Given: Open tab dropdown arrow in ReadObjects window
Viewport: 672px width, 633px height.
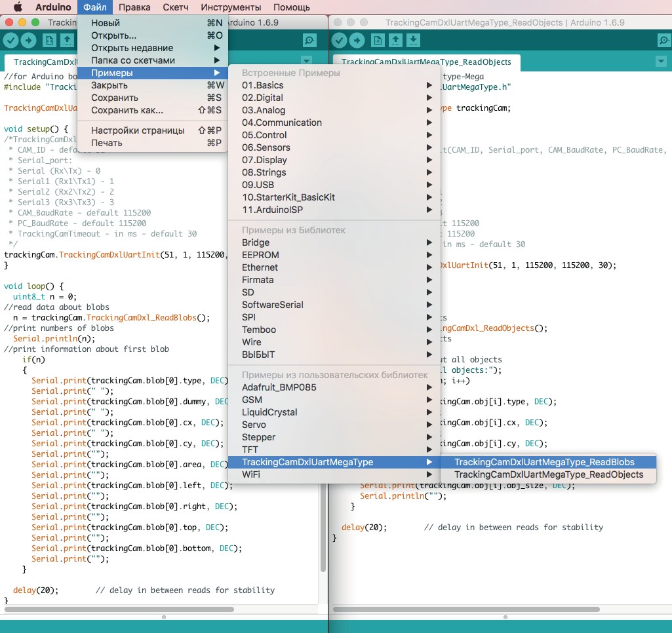Looking at the screenshot, I should pos(661,62).
